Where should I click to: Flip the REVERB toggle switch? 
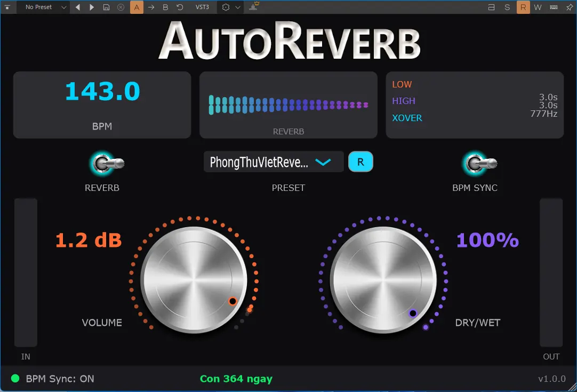107,163
